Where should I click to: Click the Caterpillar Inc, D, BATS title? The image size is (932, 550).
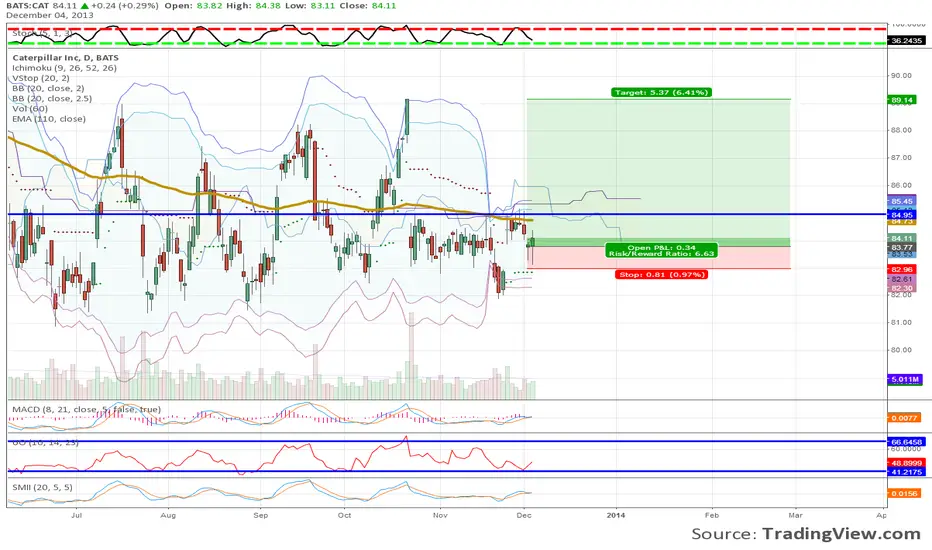(65, 58)
